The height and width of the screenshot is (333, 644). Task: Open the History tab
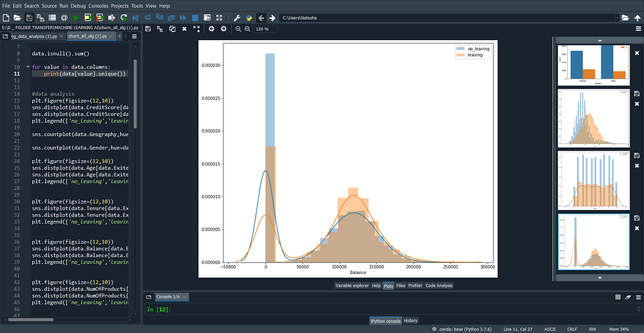tap(411, 321)
